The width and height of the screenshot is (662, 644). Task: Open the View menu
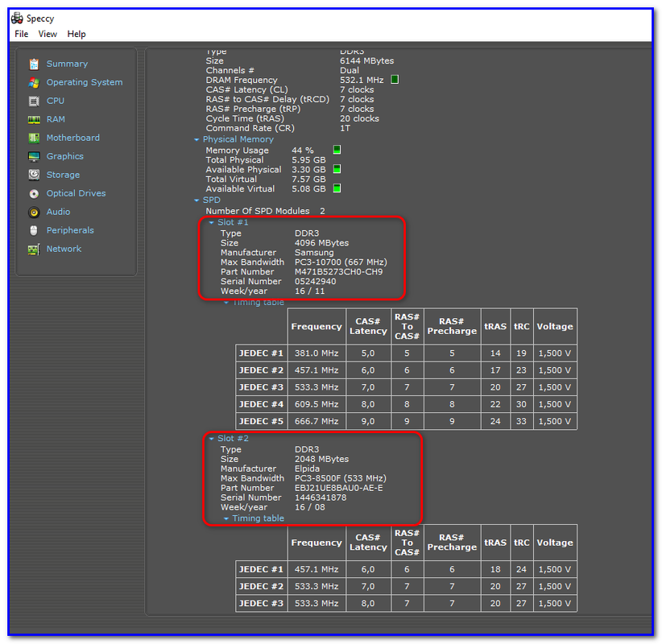coord(48,34)
